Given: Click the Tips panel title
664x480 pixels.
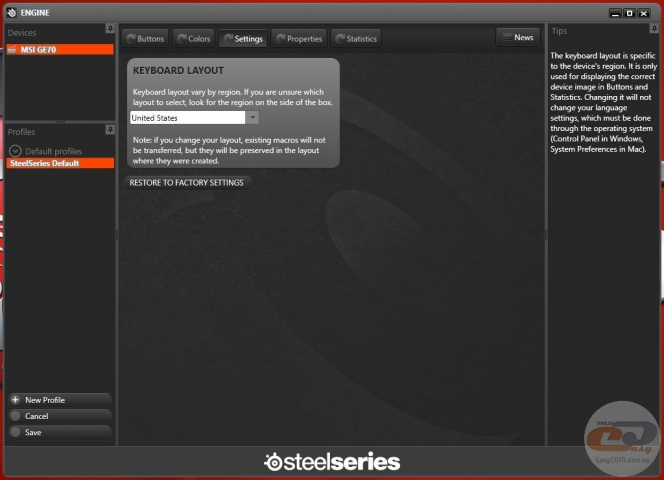Looking at the screenshot, I should [559, 31].
